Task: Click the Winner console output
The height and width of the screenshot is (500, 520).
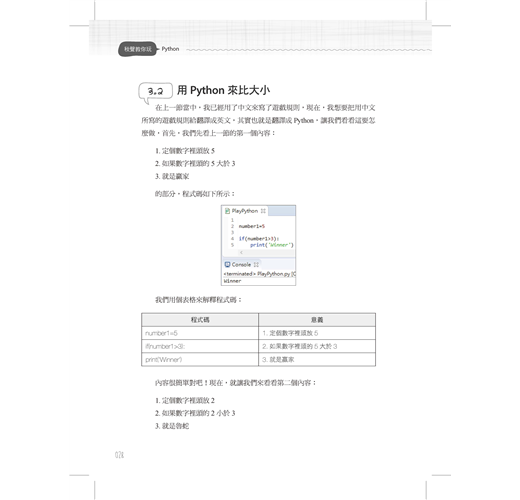Action: 232,281
